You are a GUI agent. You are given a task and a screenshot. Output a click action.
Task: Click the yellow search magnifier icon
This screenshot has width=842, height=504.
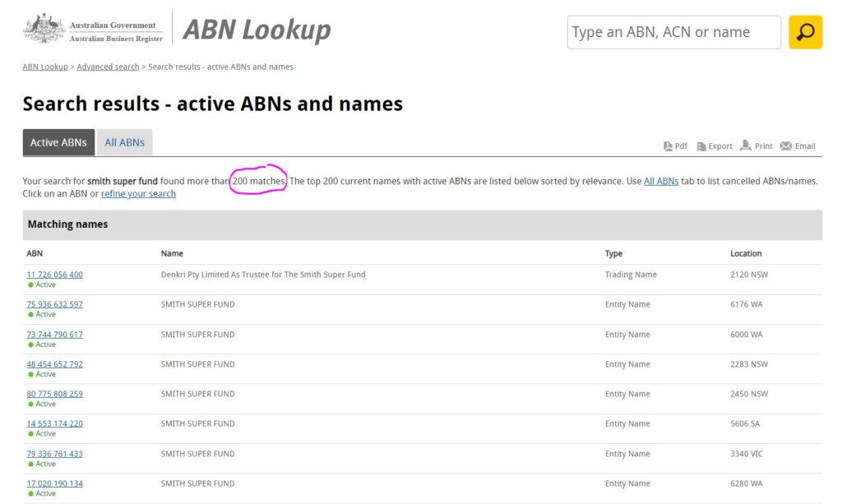point(804,31)
